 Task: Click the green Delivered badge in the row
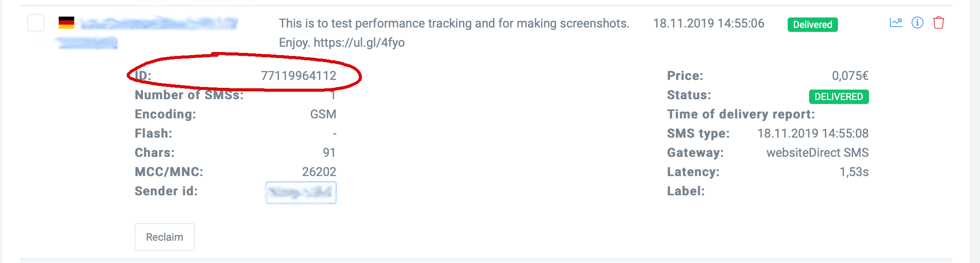coord(812,25)
